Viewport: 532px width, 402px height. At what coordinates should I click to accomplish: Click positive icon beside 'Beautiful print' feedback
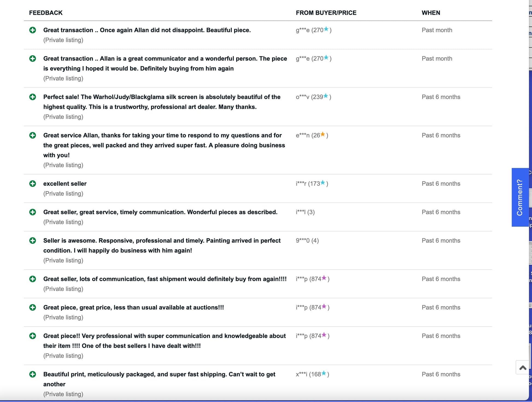click(33, 374)
